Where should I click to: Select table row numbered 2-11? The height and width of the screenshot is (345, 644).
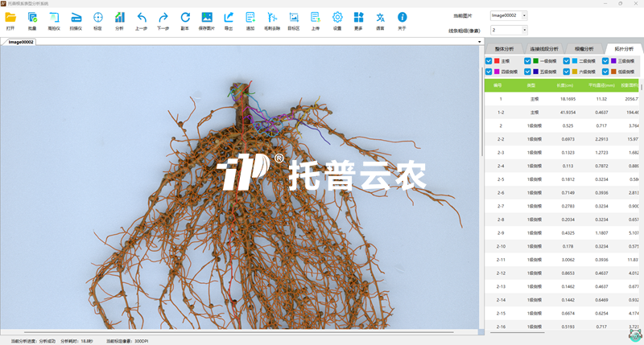pyautogui.click(x=500, y=260)
